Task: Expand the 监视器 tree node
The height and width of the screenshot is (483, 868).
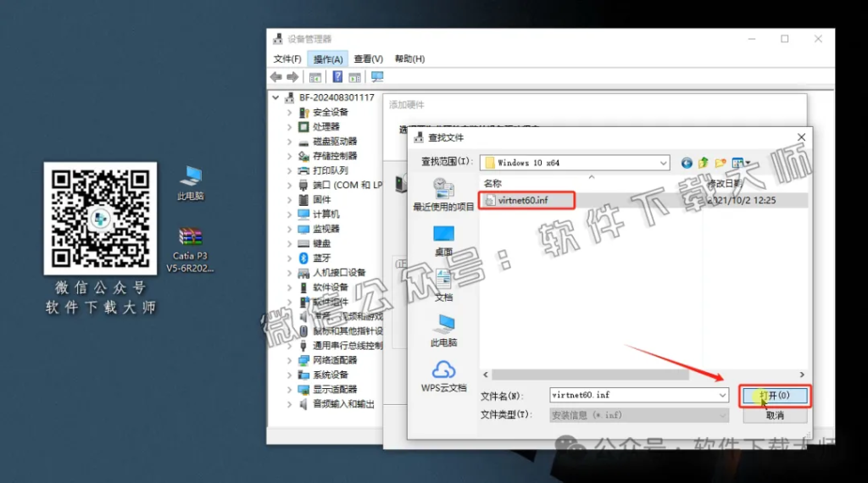Action: tap(289, 229)
